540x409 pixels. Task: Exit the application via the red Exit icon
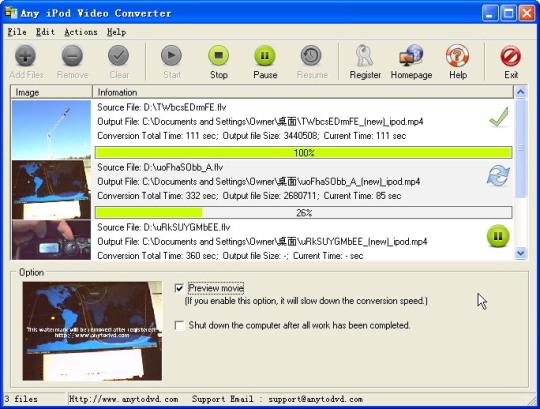[510, 56]
